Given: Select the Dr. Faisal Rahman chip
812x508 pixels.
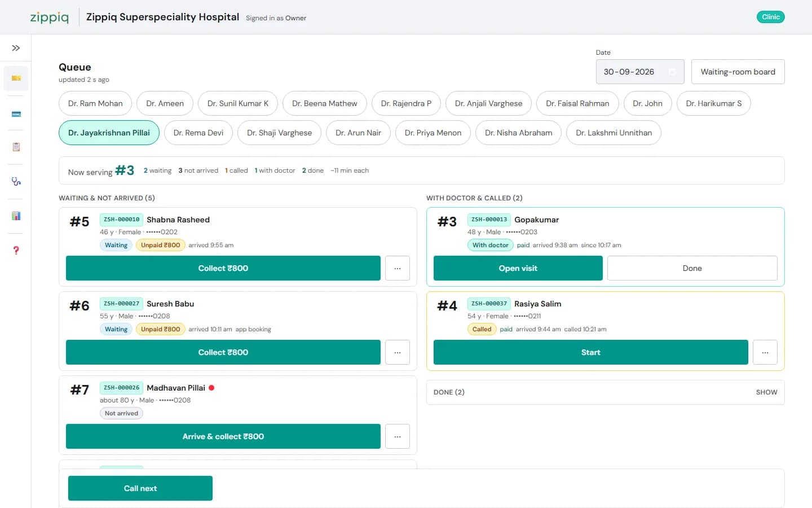Looking at the screenshot, I should click(577, 103).
